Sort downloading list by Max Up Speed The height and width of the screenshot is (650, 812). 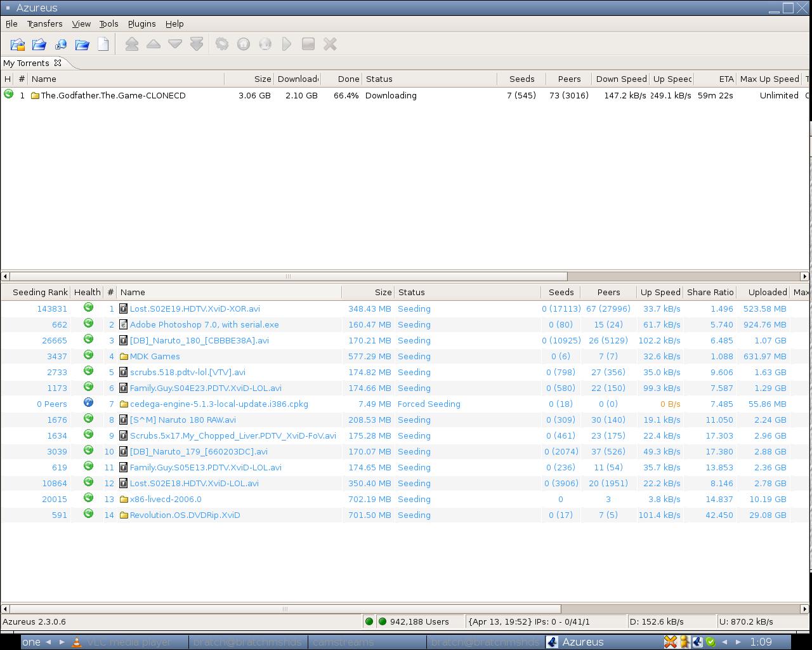(x=769, y=79)
